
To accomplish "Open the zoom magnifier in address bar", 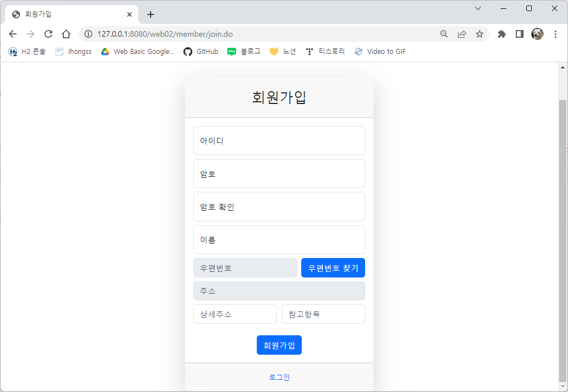I will 444,34.
